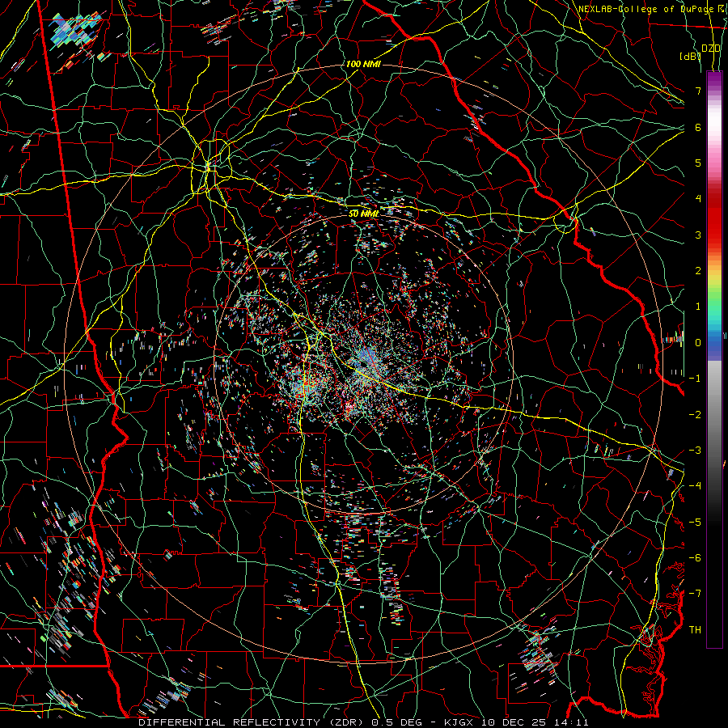Click the 1 value on the ZDR scale
The image size is (728, 728).
coord(698,307)
